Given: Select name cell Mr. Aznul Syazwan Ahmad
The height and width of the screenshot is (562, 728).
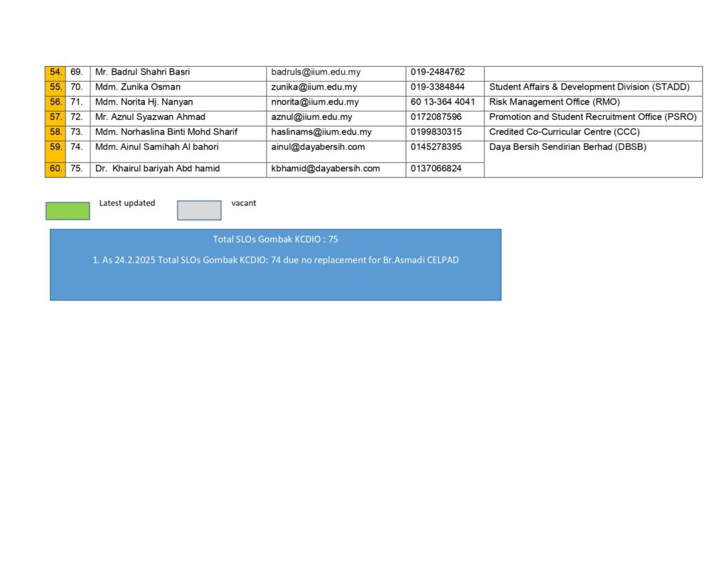Looking at the screenshot, I should [x=178, y=119].
